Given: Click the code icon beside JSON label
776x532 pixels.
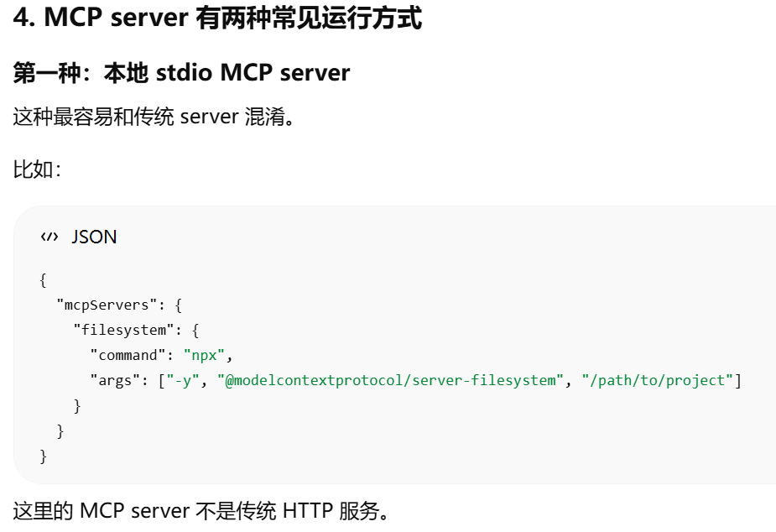Looking at the screenshot, I should click(49, 237).
